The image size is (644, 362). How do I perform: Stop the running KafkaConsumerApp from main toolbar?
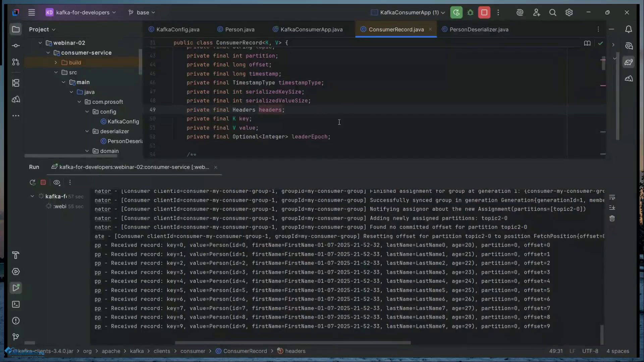484,12
